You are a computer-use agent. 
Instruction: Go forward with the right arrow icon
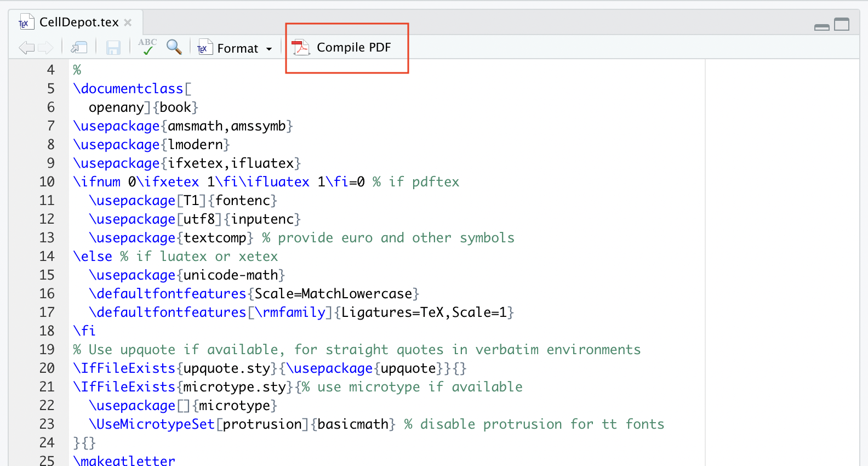[x=45, y=48]
